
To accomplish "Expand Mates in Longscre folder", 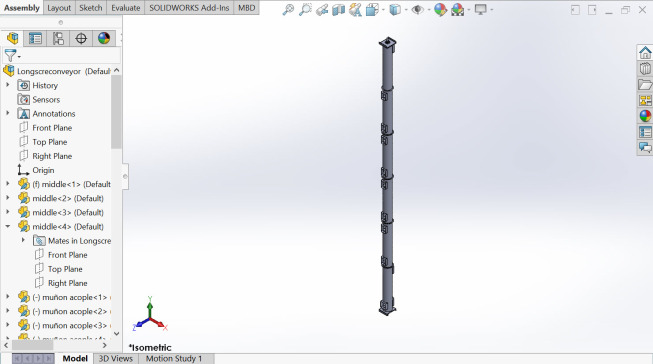I will tap(23, 240).
